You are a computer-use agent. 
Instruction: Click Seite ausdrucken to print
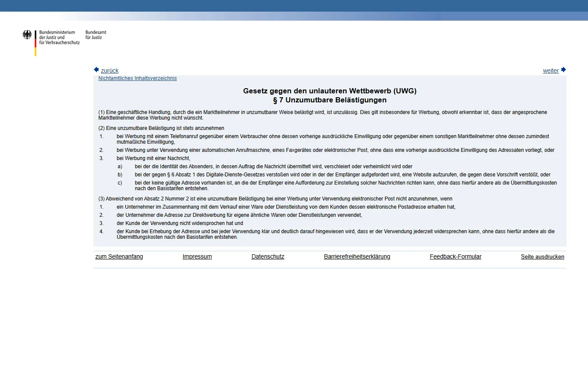[x=542, y=256]
